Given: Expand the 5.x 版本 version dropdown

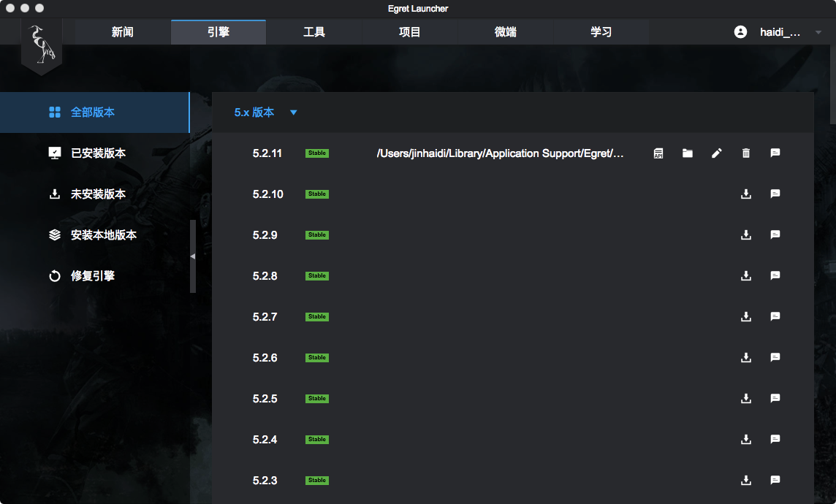Looking at the screenshot, I should tap(265, 112).
